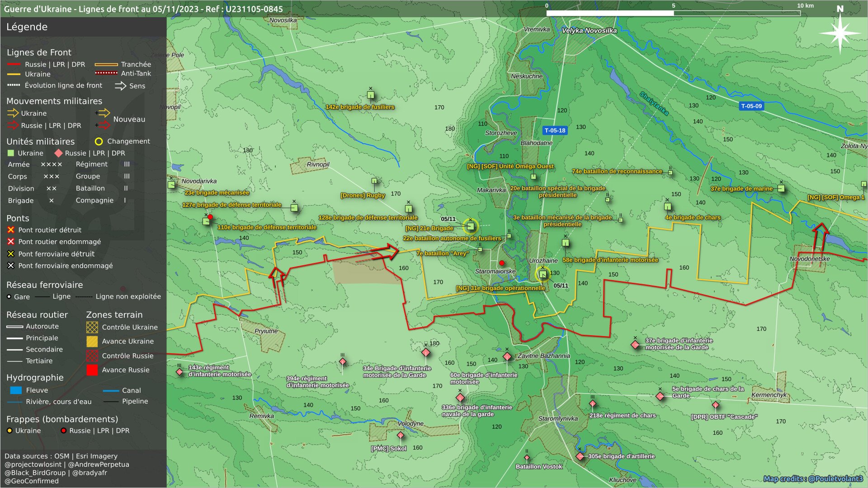The height and width of the screenshot is (488, 868).
Task: Click the Avance Russie red swatch
Action: pos(92,370)
